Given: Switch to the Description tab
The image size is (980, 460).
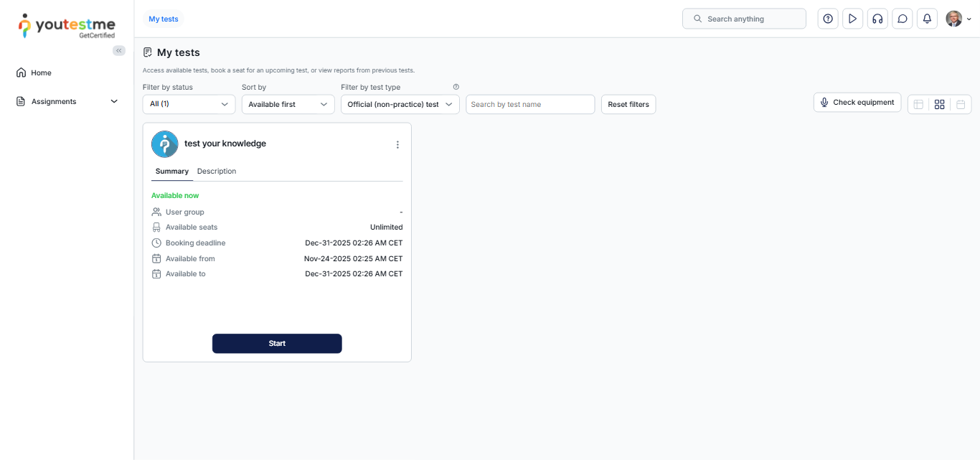Looking at the screenshot, I should pyautogui.click(x=217, y=171).
